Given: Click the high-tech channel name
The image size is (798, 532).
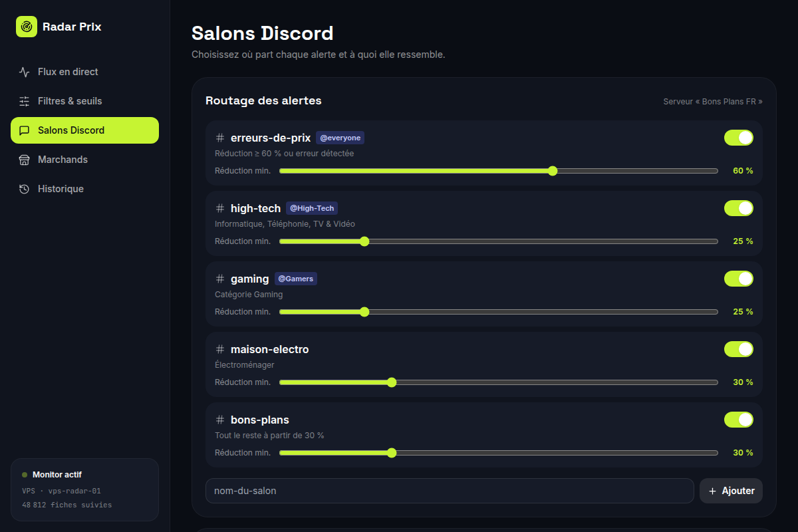Looking at the screenshot, I should (x=255, y=208).
